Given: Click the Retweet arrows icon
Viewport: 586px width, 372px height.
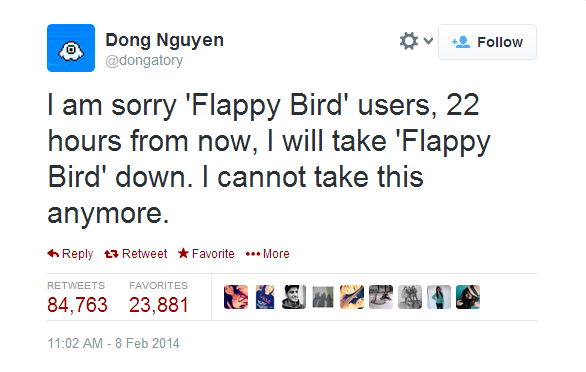Looking at the screenshot, I should (111, 254).
